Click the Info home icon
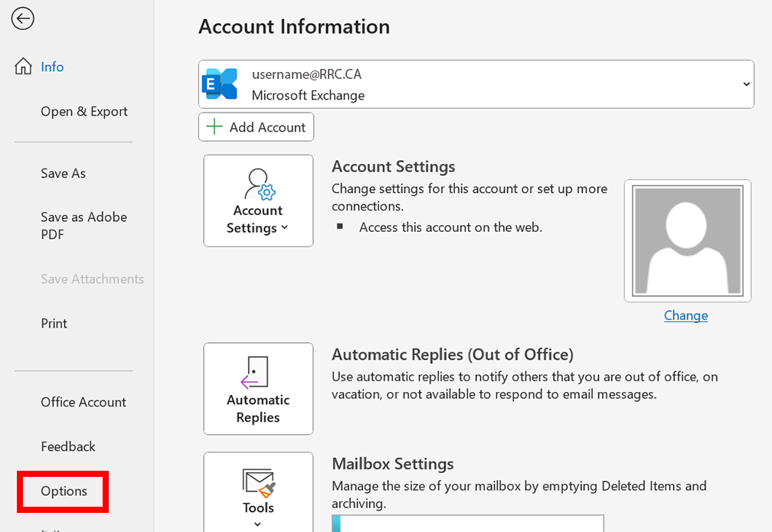Screen dimensions: 772x532 pos(24,67)
